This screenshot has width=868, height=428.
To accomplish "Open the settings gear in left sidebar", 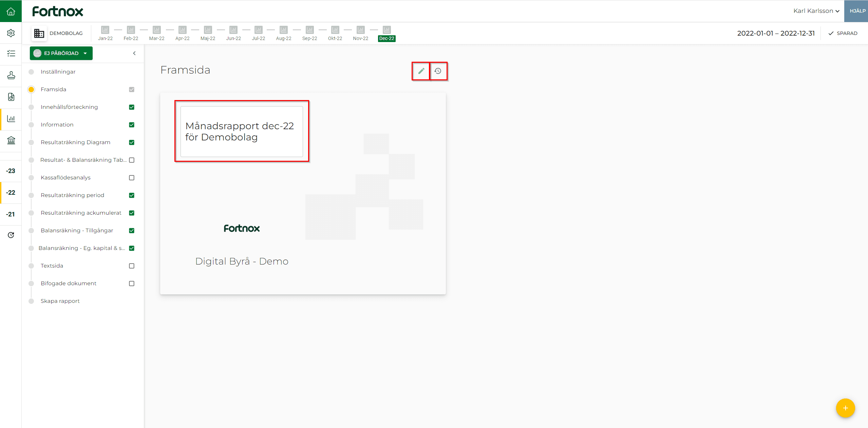I will 11,33.
